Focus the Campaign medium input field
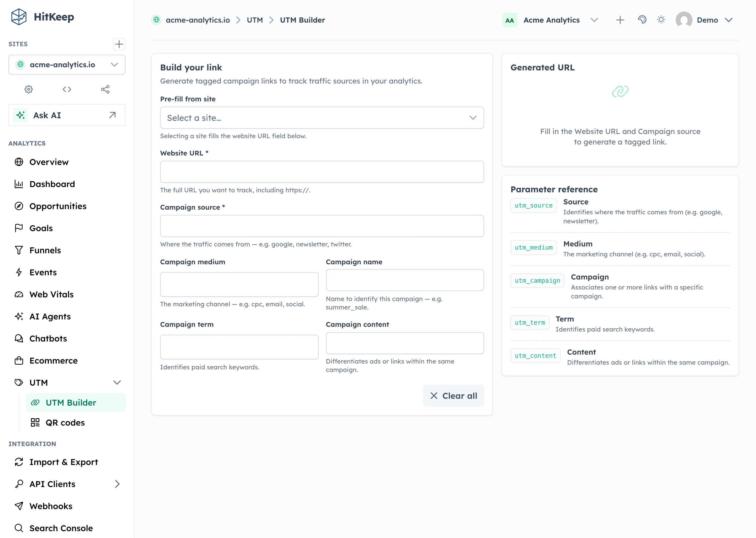The width and height of the screenshot is (756, 538). 239,284
